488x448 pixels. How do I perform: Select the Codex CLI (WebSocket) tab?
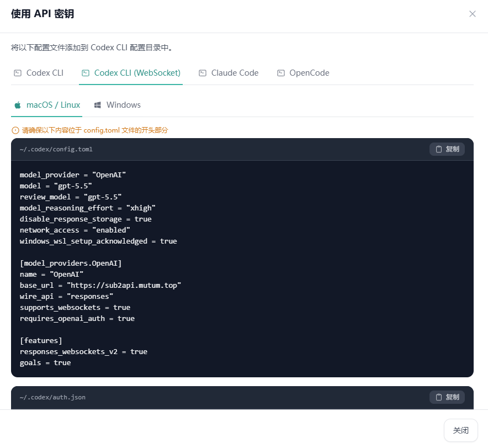point(131,73)
